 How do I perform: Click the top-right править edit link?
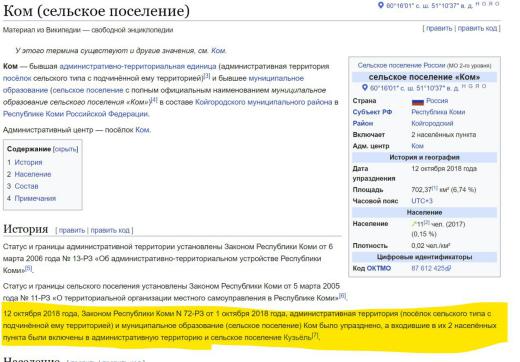pos(439,28)
